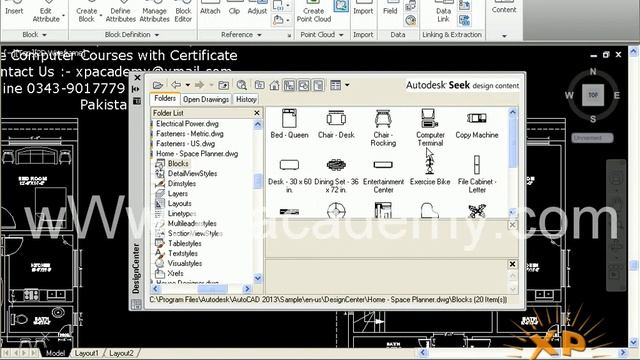This screenshot has width=640, height=360.
Task: Select Fasteners - US.dwg in folder list
Action: 185,144
